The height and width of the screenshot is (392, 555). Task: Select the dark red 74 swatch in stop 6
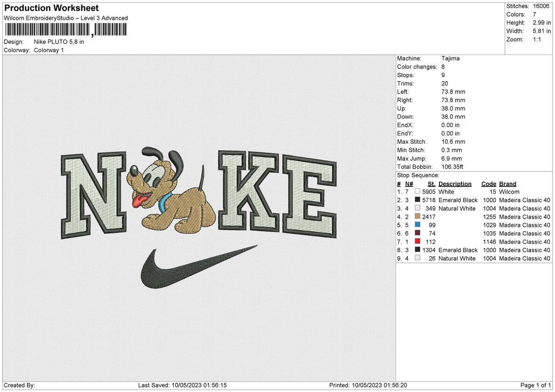pyautogui.click(x=418, y=233)
